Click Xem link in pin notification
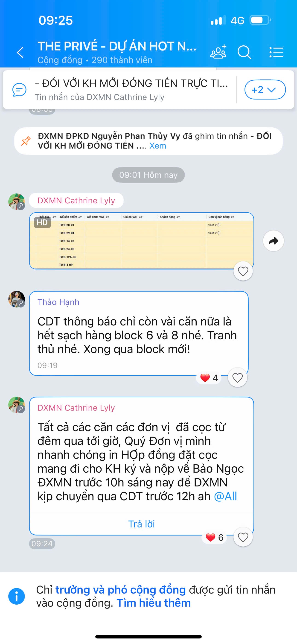 click(x=158, y=146)
